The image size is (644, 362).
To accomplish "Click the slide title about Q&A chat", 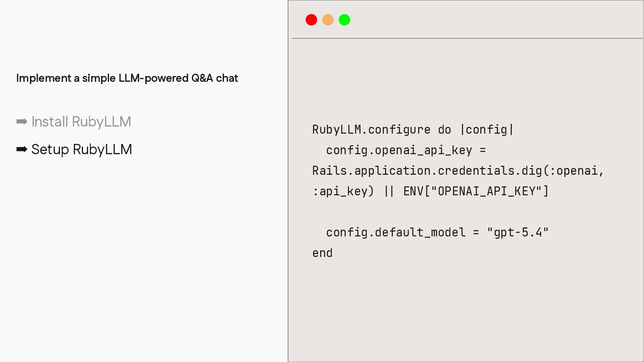I will click(127, 78).
